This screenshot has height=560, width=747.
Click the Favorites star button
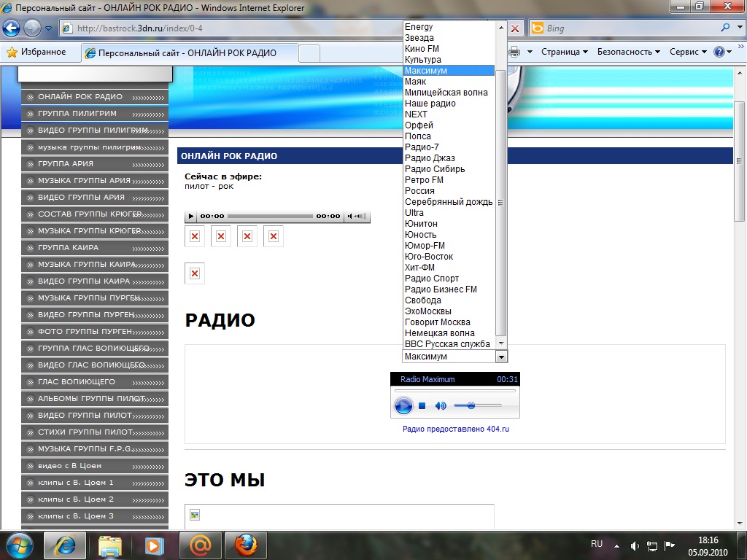tap(37, 52)
